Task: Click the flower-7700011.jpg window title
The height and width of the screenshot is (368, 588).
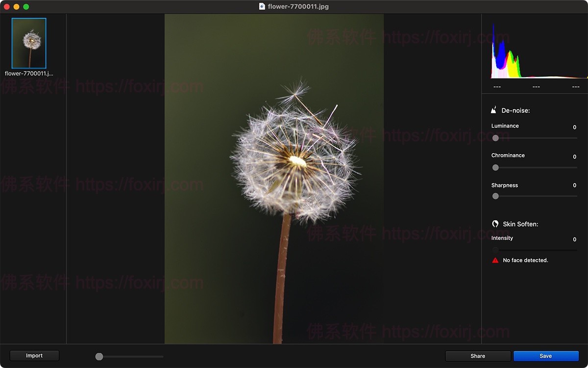Action: [x=298, y=7]
